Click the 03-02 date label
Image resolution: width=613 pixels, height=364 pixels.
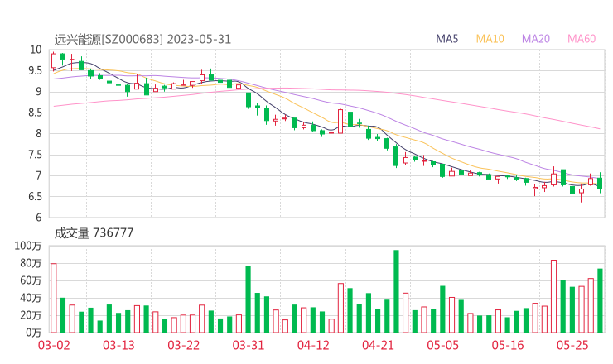point(54,345)
